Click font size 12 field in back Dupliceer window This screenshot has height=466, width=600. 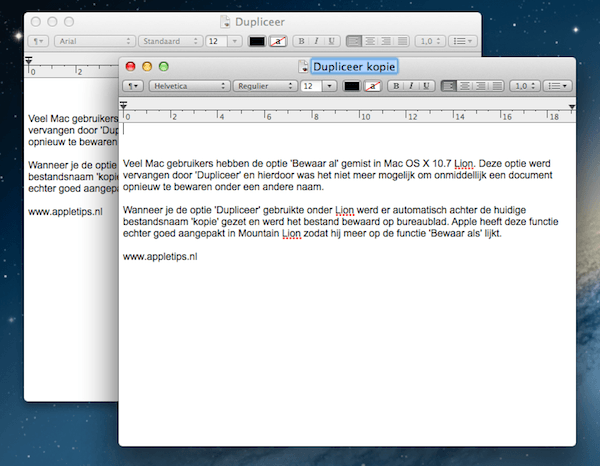click(x=216, y=41)
